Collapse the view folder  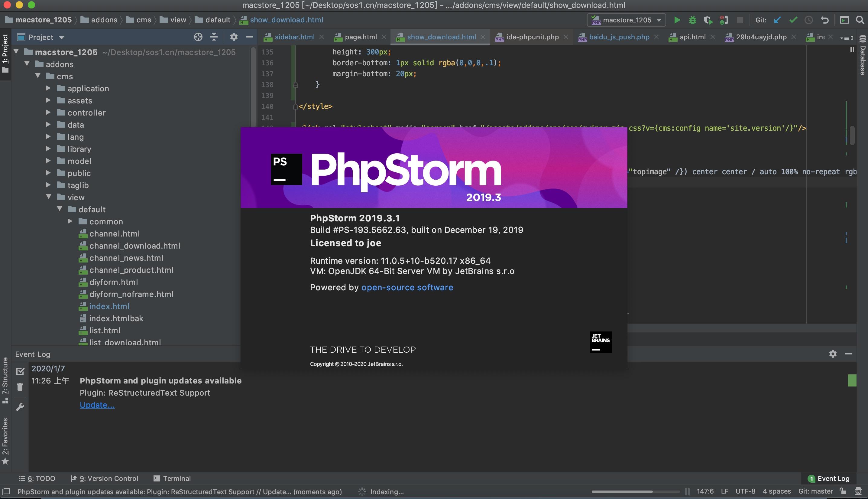point(49,197)
